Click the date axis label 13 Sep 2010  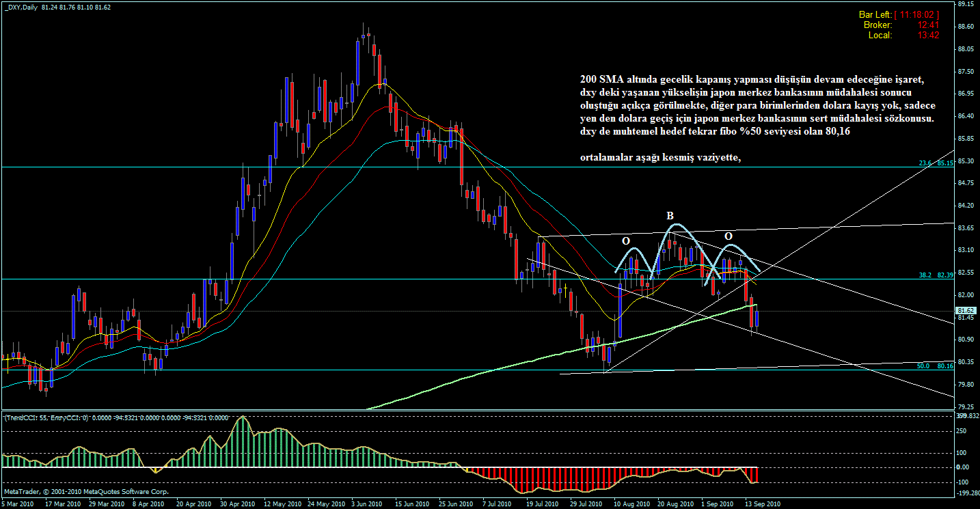763,504
